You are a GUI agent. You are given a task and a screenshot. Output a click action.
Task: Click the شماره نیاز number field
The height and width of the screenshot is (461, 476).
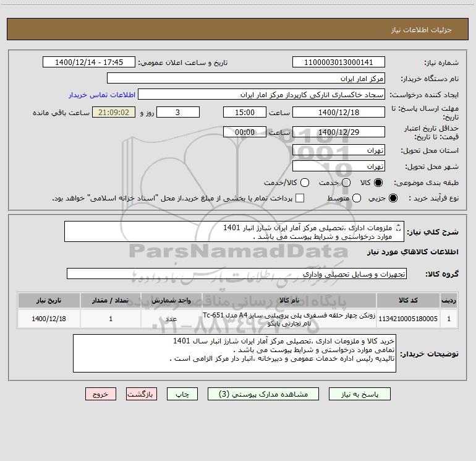[x=339, y=62]
